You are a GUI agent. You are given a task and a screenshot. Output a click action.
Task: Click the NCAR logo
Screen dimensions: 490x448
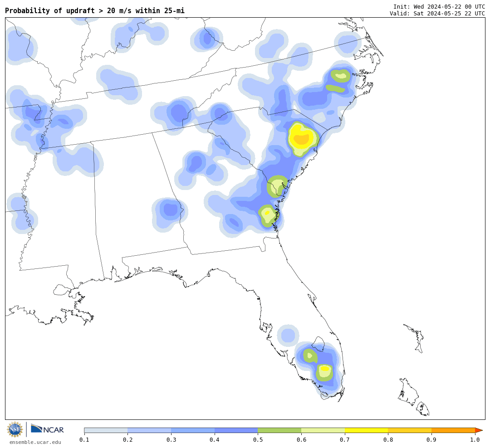tap(47, 429)
